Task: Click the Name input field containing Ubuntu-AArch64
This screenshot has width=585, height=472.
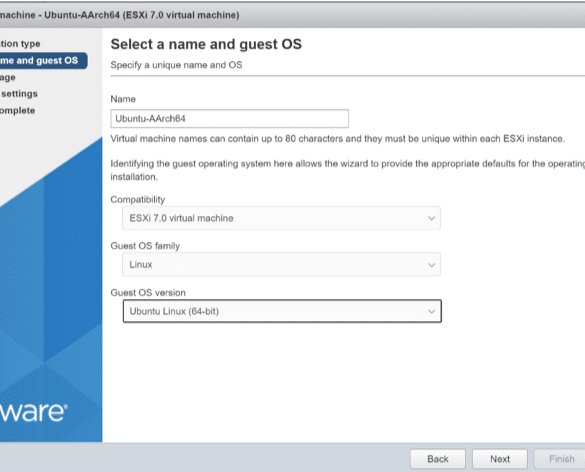Action: click(229, 119)
